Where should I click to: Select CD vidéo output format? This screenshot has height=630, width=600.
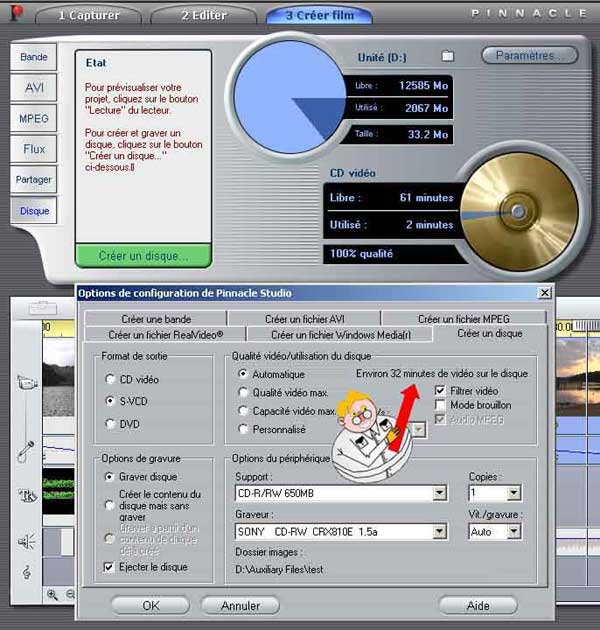tap(110, 379)
